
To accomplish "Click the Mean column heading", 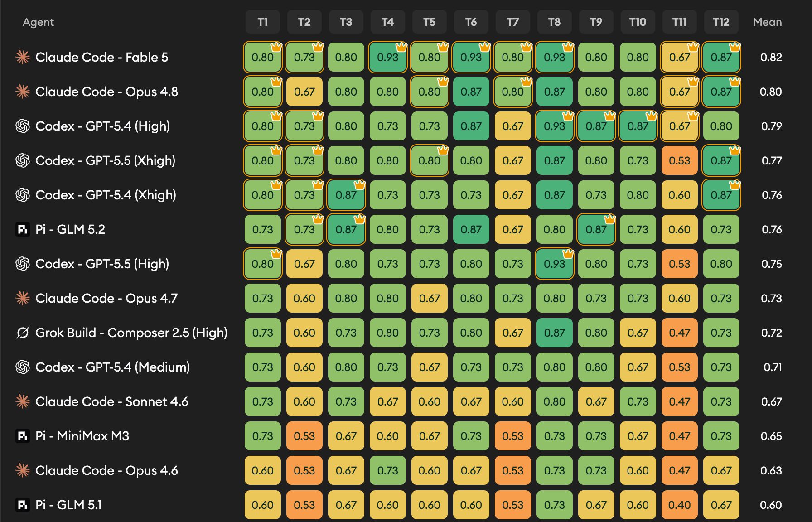I will [x=768, y=22].
